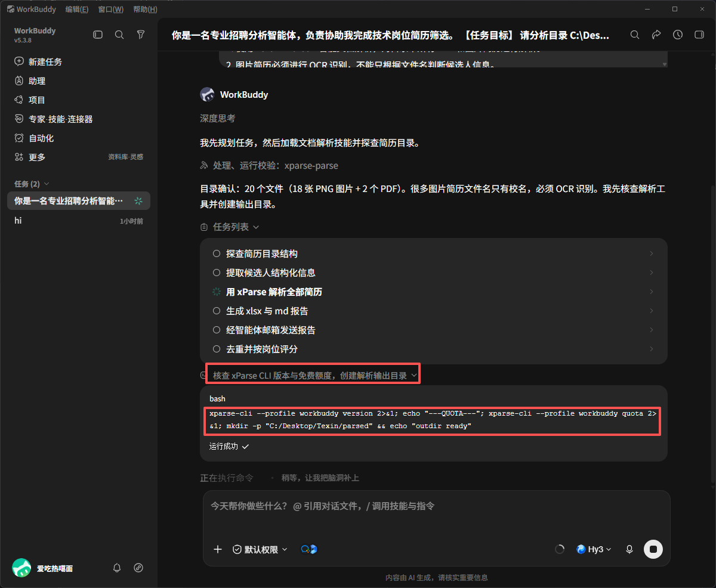Viewport: 716px width, 588px height.
Task: Expand task 经智能体邮箱发送报告
Action: click(x=434, y=330)
